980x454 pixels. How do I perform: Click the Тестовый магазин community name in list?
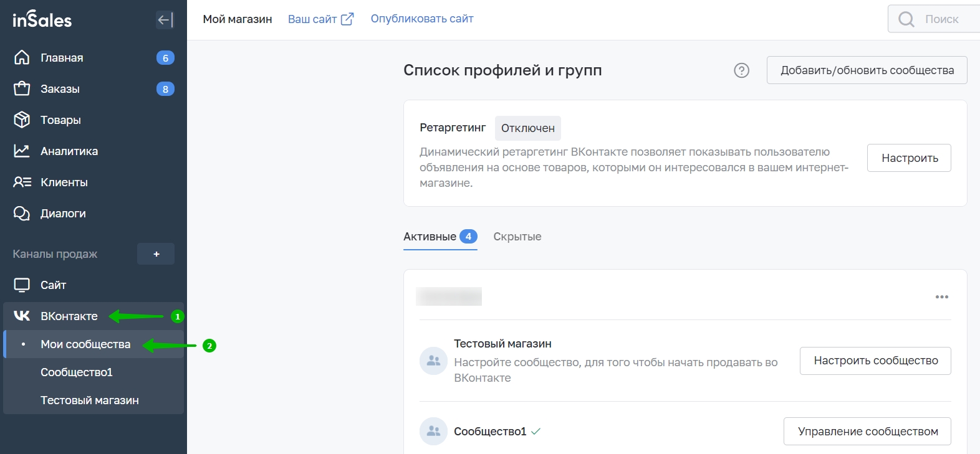[502, 344]
